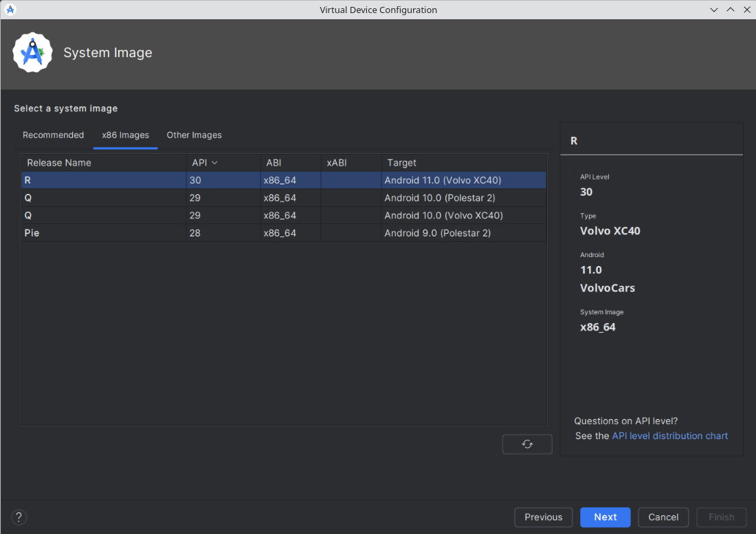
Task: Open the API level distribution chart link
Action: coord(669,436)
